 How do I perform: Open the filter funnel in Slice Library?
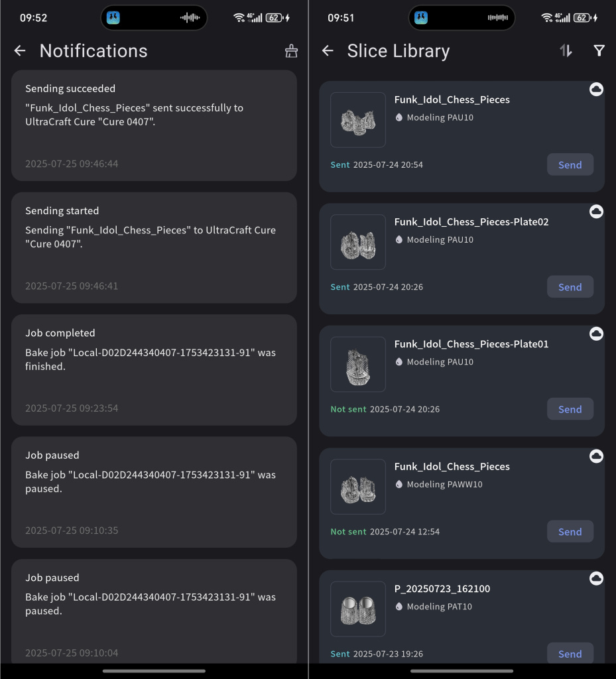point(599,51)
